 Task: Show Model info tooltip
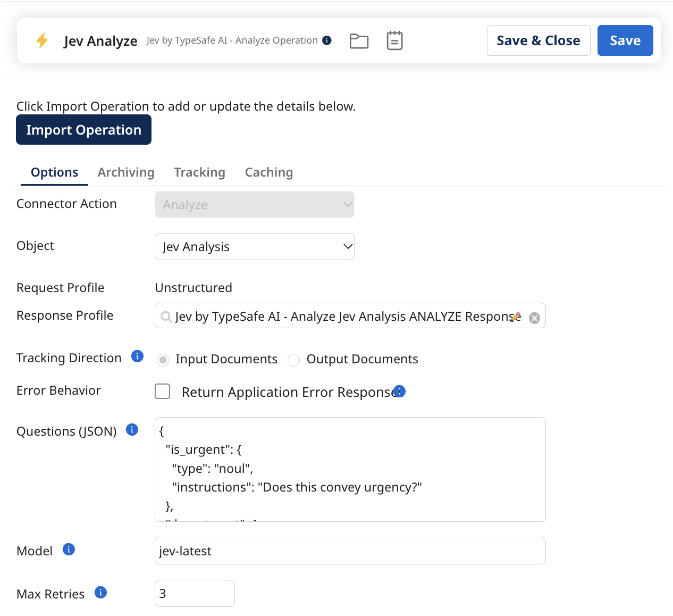coord(69,549)
